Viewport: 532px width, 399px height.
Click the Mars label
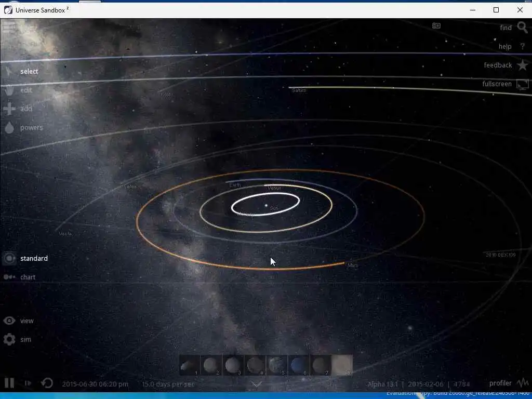tap(353, 265)
